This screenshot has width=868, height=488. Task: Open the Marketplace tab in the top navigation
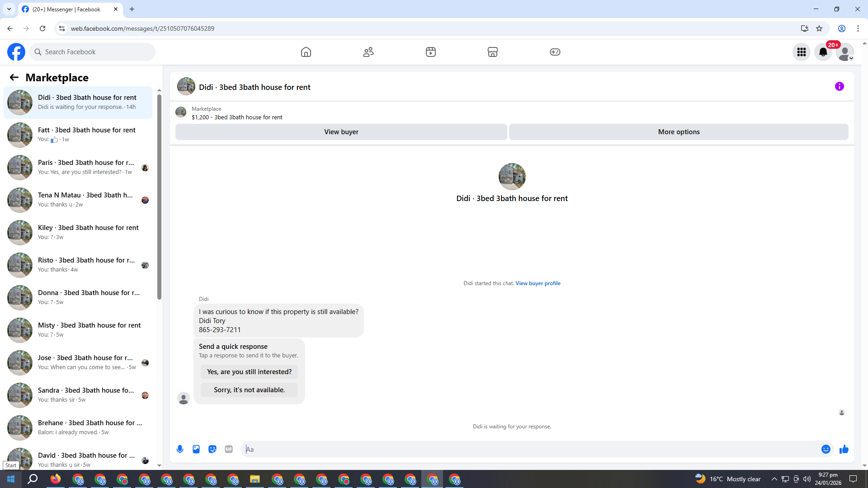(493, 52)
